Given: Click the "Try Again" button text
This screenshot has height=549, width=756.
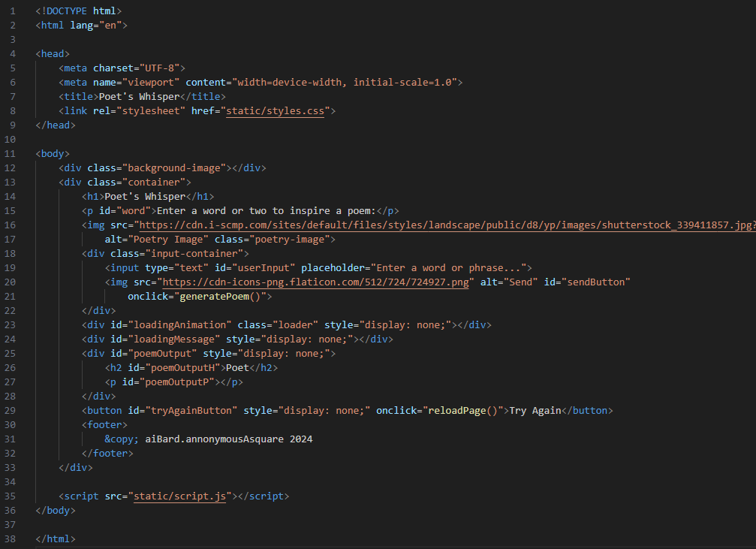Looking at the screenshot, I should pyautogui.click(x=535, y=411).
